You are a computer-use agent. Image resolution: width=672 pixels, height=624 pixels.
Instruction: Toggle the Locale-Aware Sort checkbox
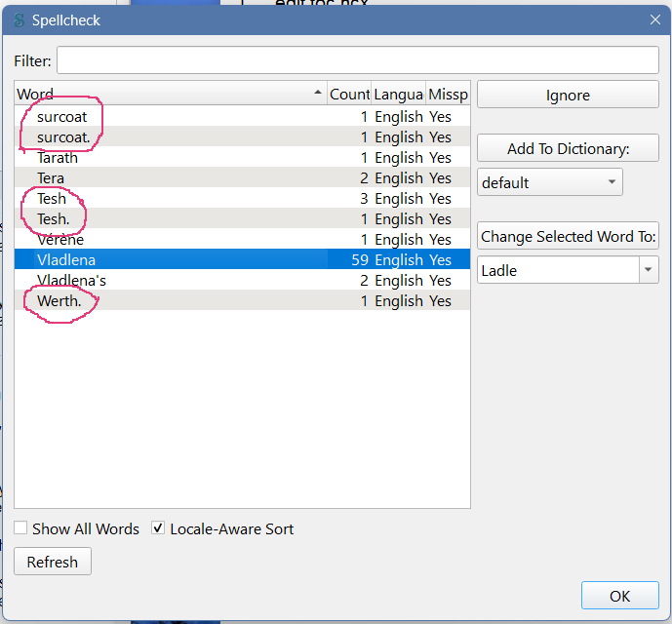(x=159, y=529)
